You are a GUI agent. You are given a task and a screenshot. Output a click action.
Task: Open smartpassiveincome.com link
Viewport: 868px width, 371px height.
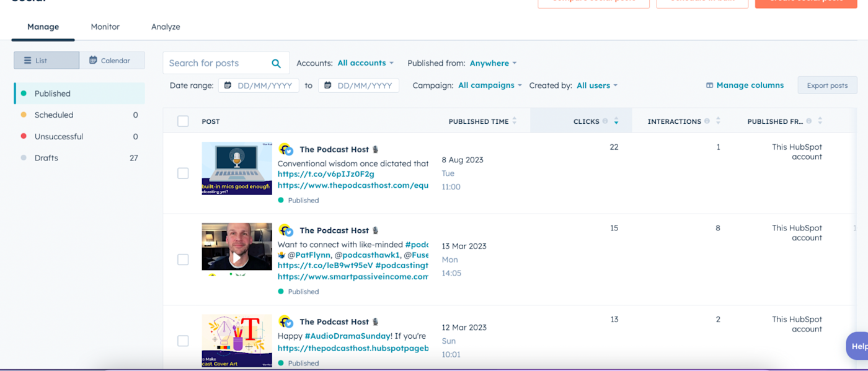353,277
